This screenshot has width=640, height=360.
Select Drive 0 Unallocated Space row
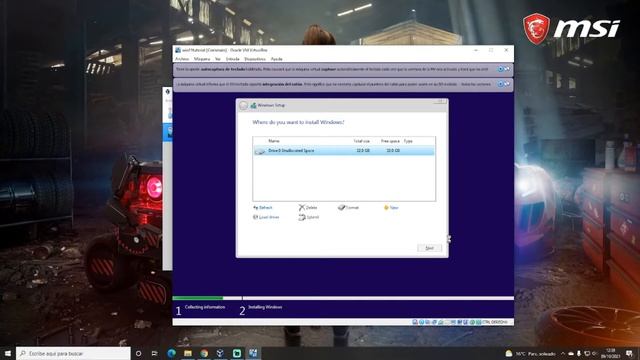tap(344, 151)
